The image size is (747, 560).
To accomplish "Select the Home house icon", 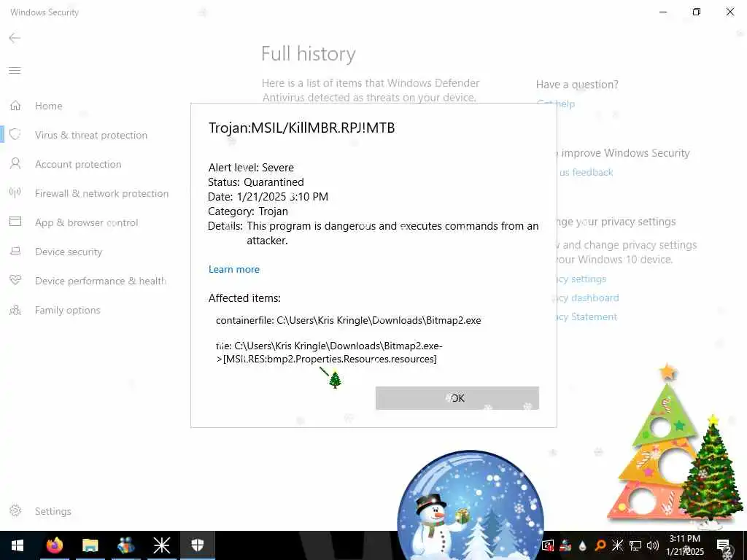I will pyautogui.click(x=15, y=105).
